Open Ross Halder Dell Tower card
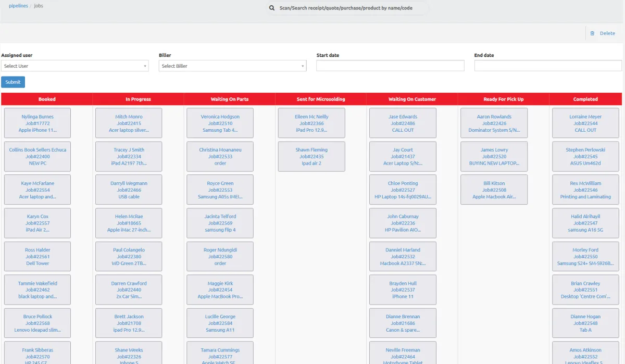Screen dimensions: 625x364 [x=37, y=257]
